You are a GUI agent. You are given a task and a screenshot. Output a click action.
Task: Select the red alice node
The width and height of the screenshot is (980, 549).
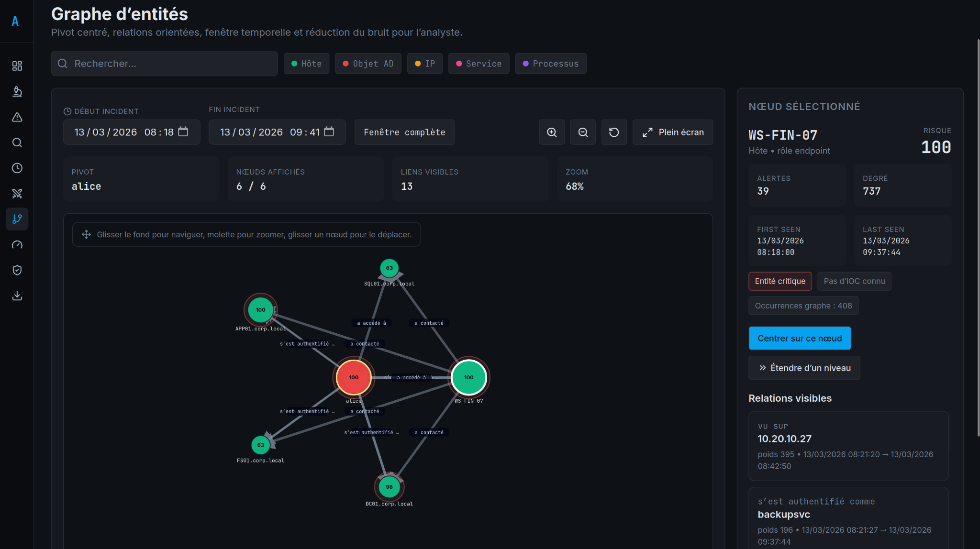coord(354,377)
